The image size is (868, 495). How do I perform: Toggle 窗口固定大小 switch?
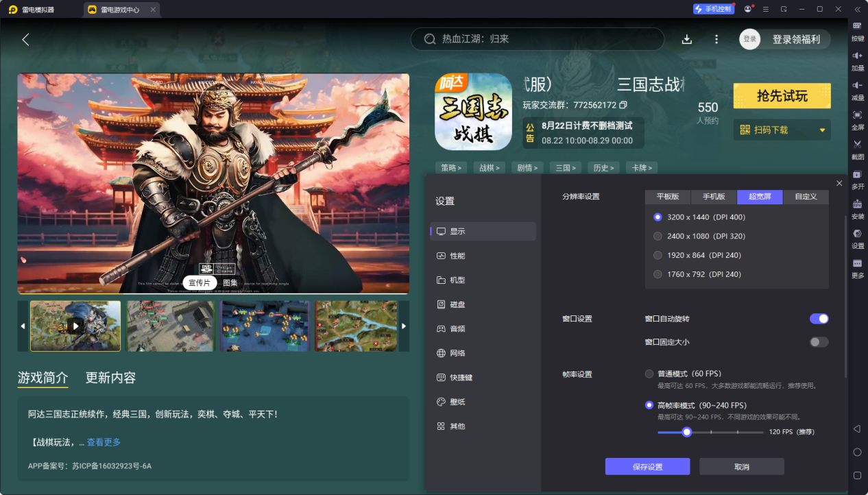coord(819,342)
